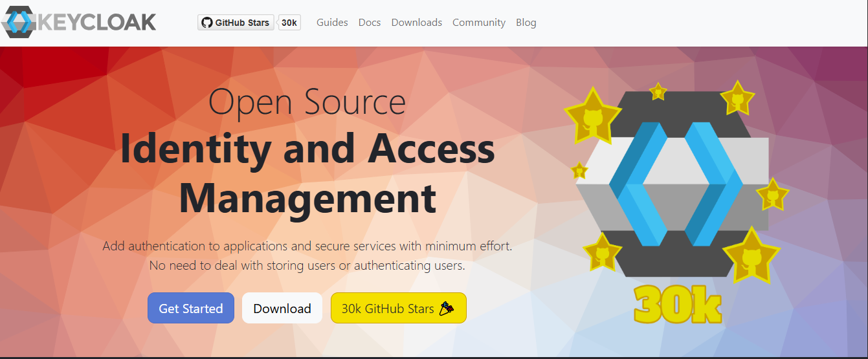Click the white Download button
This screenshot has width=868, height=359.
point(282,309)
